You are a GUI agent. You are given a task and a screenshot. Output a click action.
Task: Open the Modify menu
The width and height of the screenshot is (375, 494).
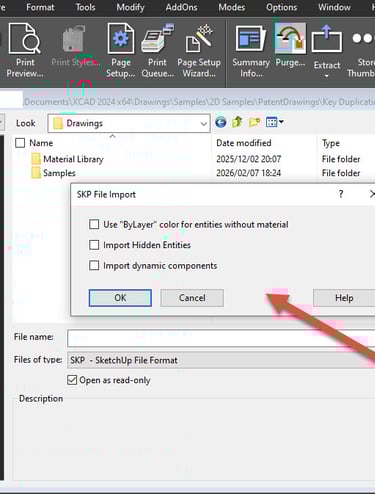130,7
